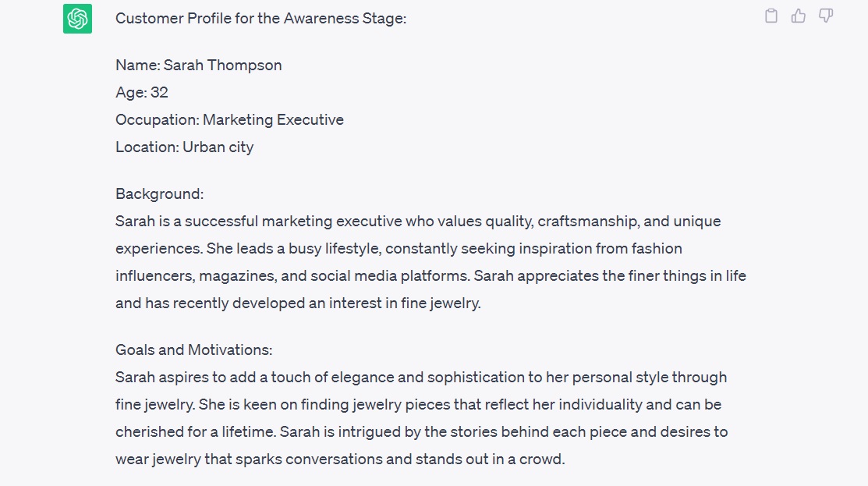Give the response a thumbs up

click(x=799, y=16)
